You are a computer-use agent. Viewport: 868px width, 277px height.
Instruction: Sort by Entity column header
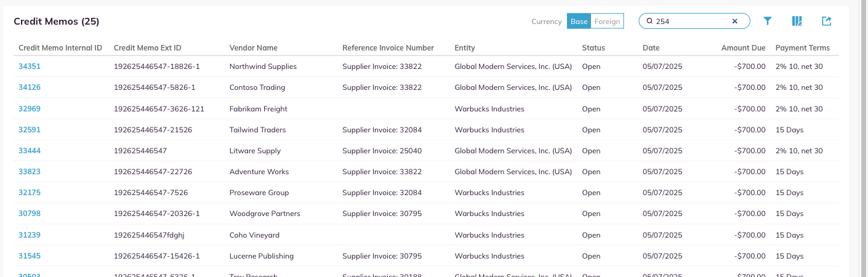[465, 48]
